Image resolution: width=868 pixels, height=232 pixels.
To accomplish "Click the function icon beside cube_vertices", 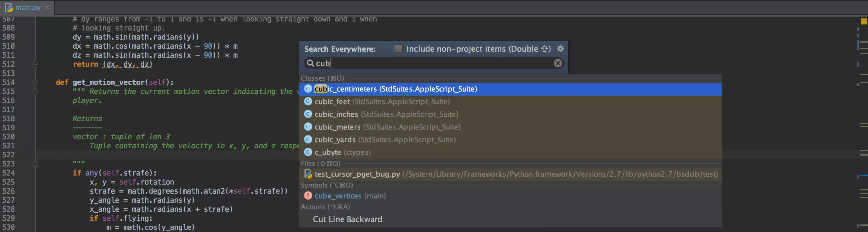I will [x=308, y=195].
